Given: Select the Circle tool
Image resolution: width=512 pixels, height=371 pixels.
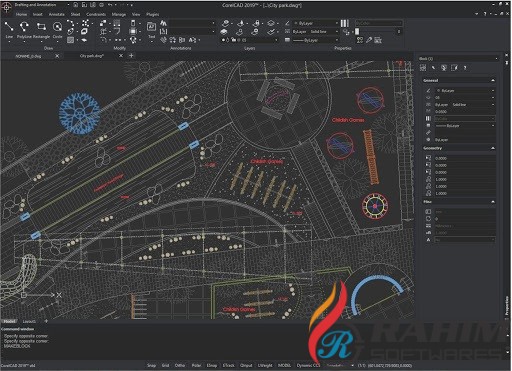Looking at the screenshot, I should pos(57,29).
